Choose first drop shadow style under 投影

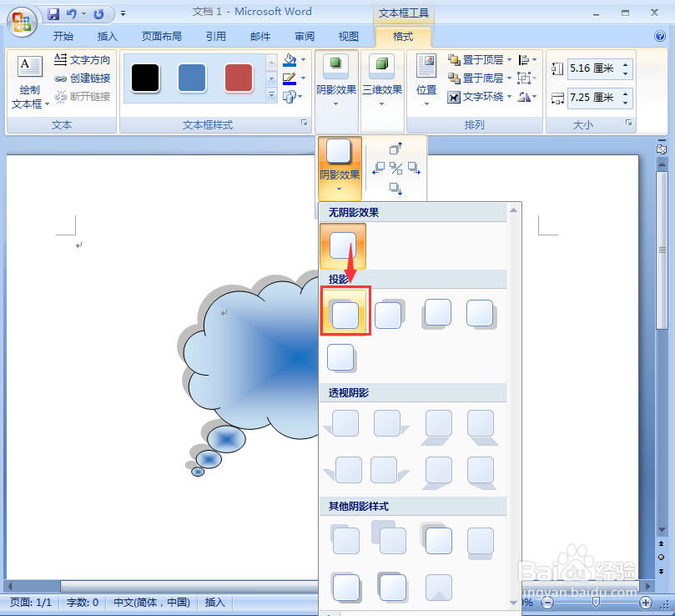pos(345,312)
